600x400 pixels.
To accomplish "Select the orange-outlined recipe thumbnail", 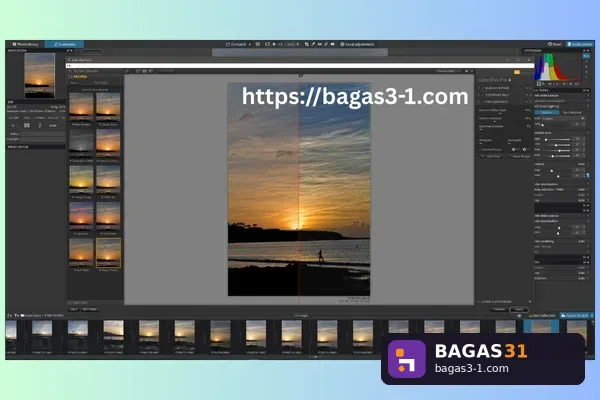I will [108, 253].
